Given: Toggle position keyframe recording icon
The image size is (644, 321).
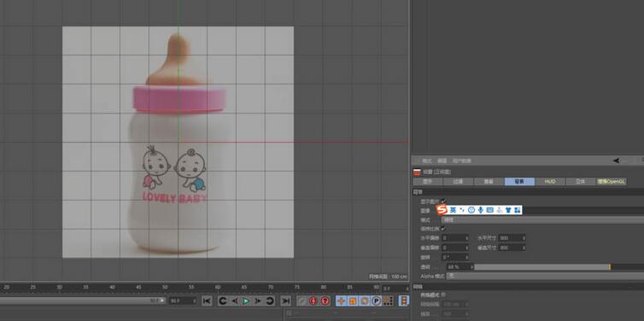Looking at the screenshot, I should 341,301.
